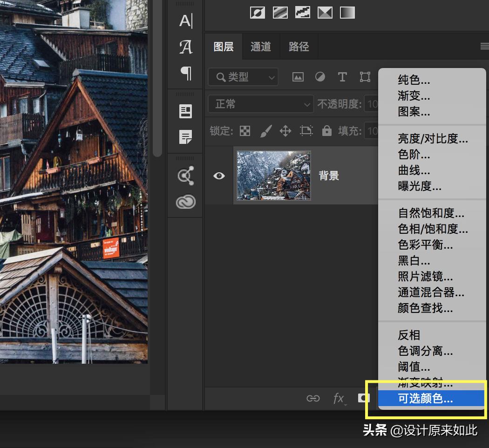The width and height of the screenshot is (489, 448).
Task: Select the 背景 layer thumbnail
Action: tap(273, 176)
